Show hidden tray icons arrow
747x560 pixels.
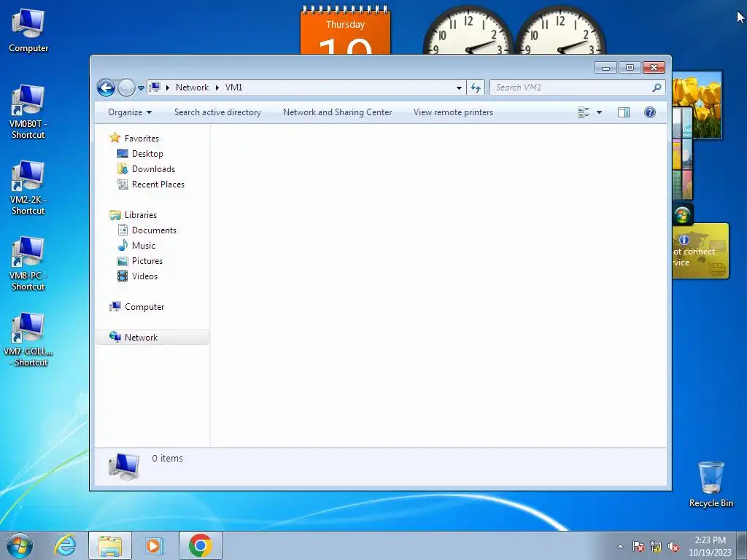pyautogui.click(x=620, y=547)
